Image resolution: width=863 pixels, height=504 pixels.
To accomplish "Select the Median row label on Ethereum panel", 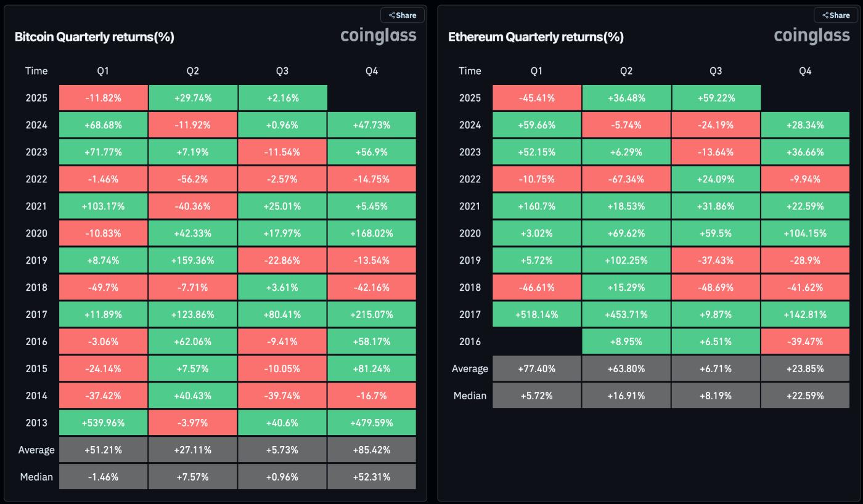I will click(470, 396).
